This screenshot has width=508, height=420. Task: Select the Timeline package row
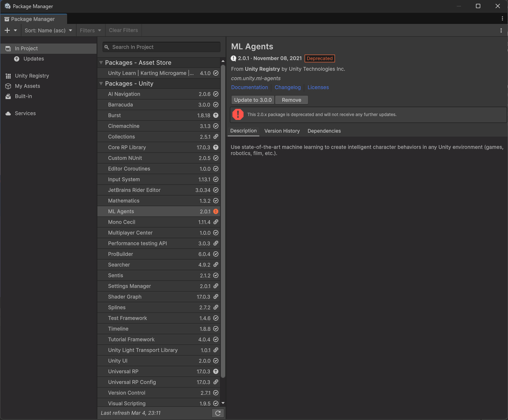tap(159, 329)
